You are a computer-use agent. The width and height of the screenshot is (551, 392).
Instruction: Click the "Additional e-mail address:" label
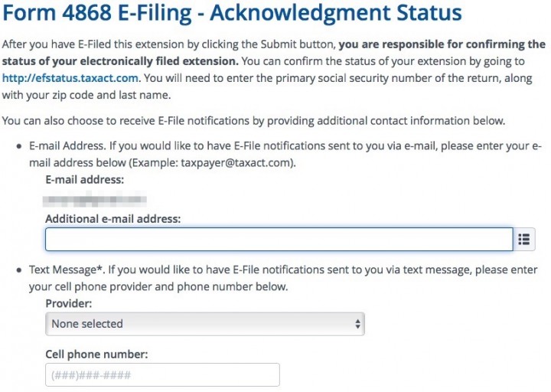pos(112,219)
